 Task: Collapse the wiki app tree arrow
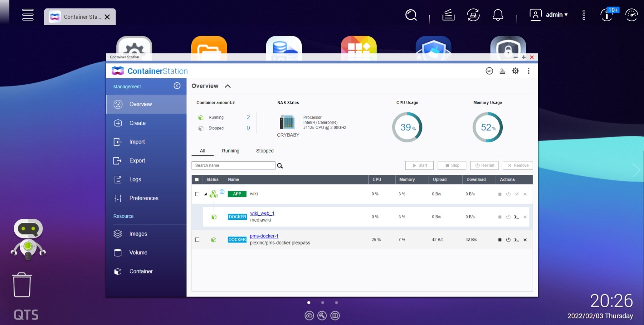205,194
